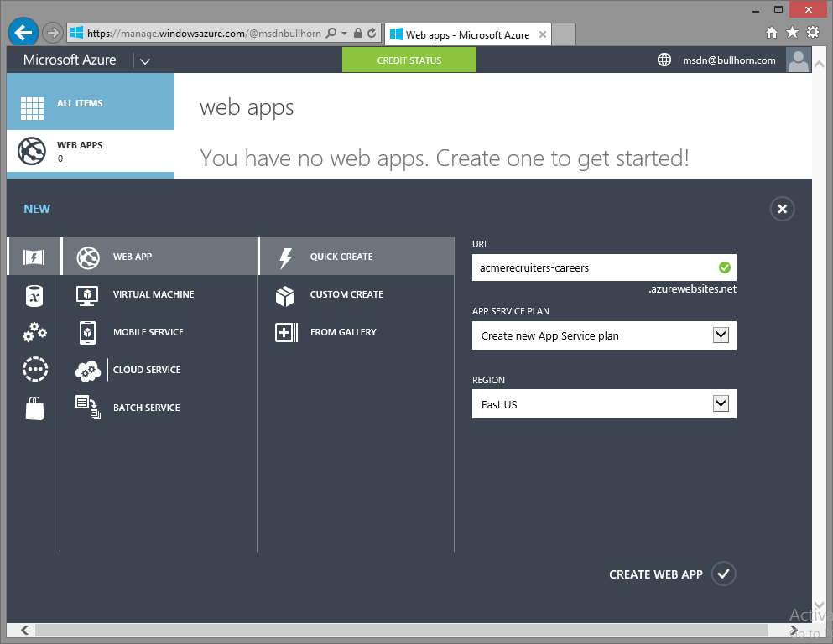Image resolution: width=833 pixels, height=644 pixels.
Task: Click the browser back arrow button
Action: 23,33
